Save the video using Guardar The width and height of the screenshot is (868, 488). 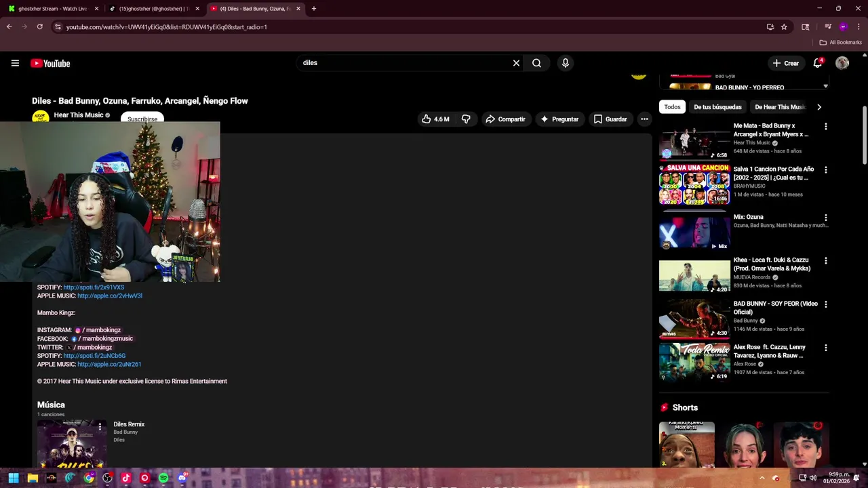click(610, 119)
